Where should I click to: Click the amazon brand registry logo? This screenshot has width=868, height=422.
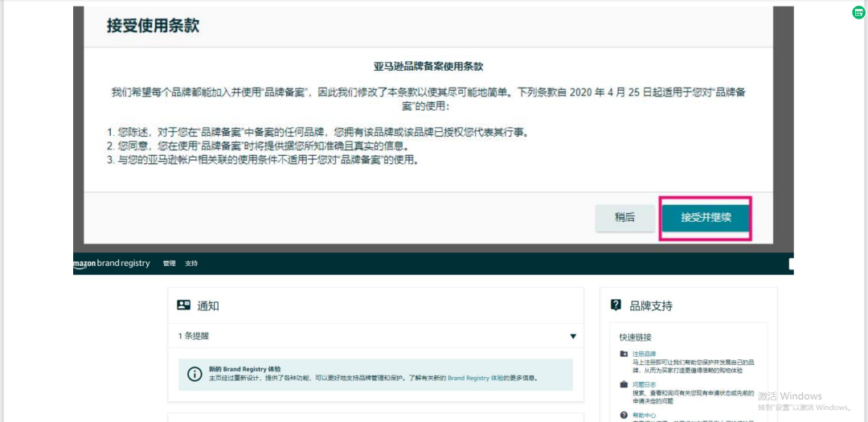pyautogui.click(x=111, y=264)
